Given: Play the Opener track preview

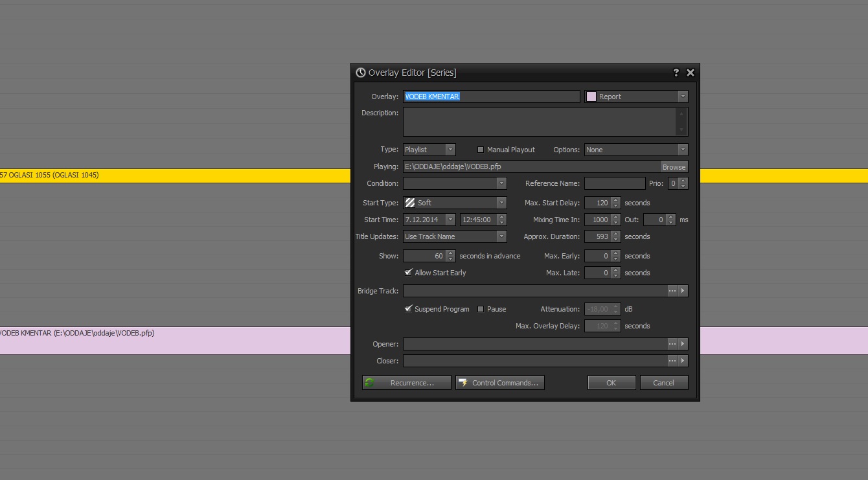Looking at the screenshot, I should point(683,344).
